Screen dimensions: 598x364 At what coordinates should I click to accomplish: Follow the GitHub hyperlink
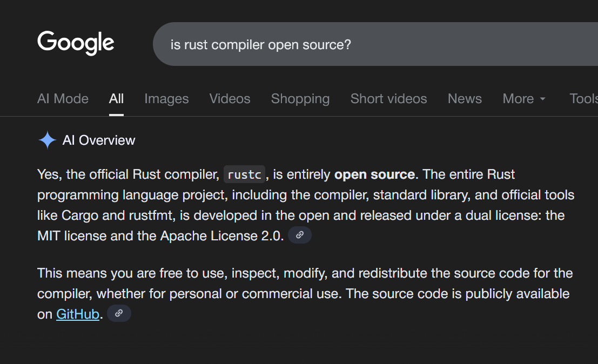pyautogui.click(x=78, y=314)
